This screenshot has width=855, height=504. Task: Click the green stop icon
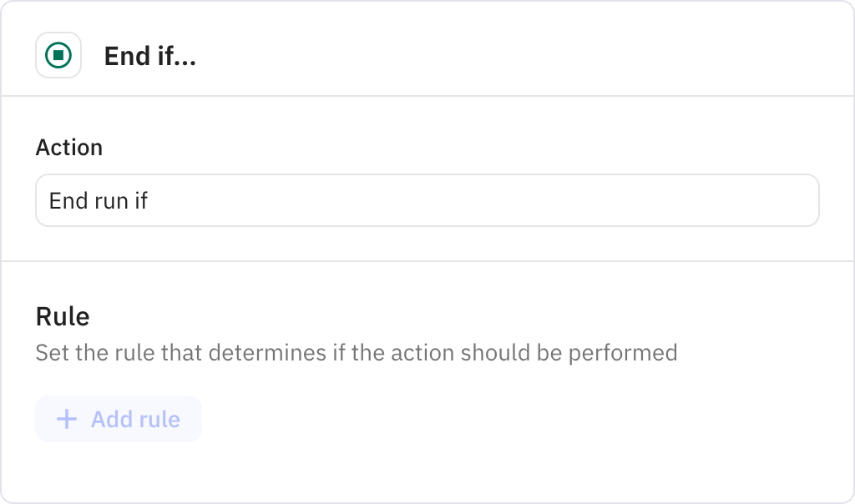click(58, 55)
